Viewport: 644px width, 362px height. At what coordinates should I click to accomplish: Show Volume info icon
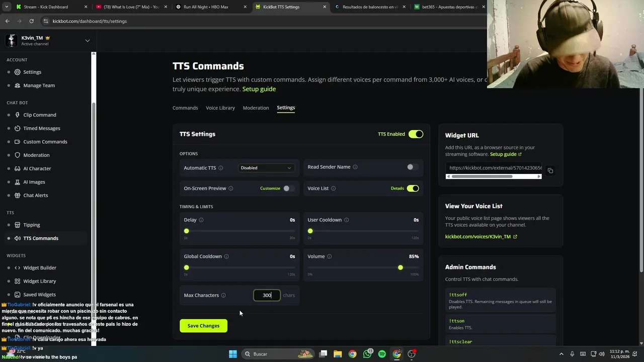tap(330, 256)
